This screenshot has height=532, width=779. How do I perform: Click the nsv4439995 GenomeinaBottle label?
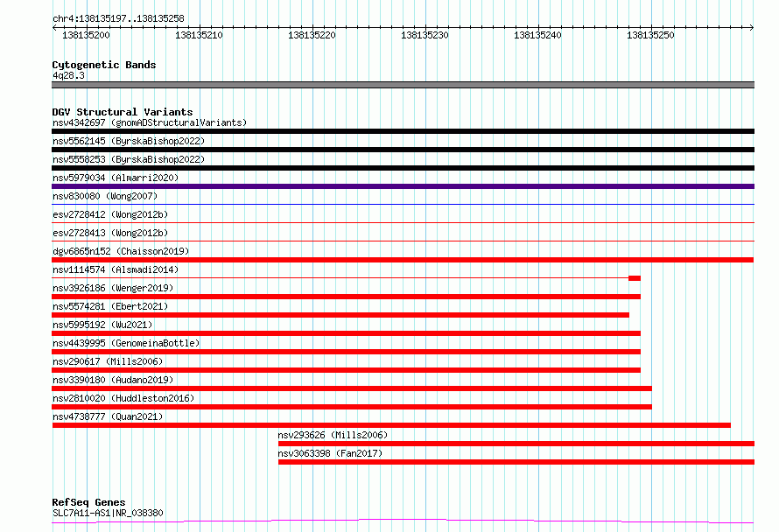coord(126,343)
